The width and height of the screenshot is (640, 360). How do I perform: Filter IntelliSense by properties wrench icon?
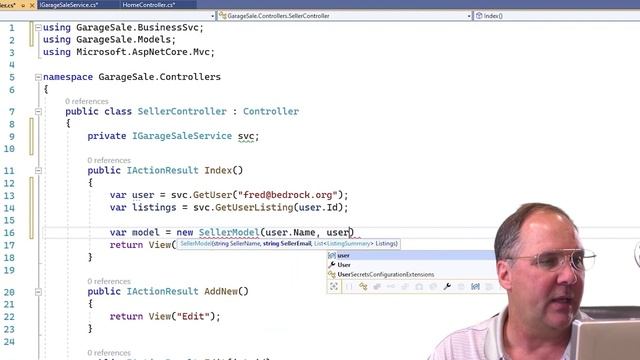[447, 287]
